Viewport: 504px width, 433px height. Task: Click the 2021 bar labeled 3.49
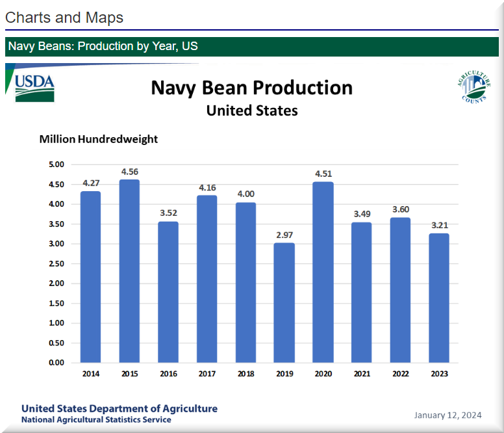pos(362,292)
